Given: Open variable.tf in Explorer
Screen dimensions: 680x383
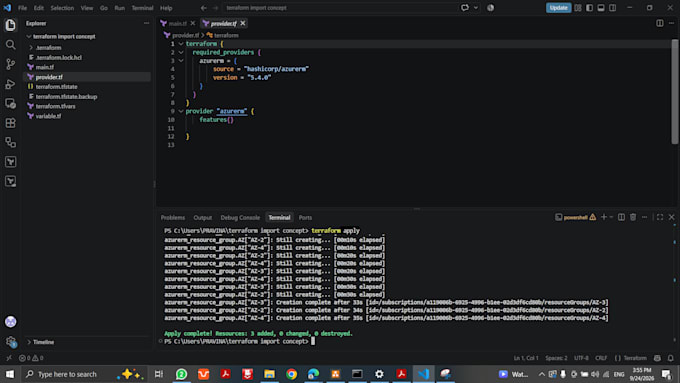Looking at the screenshot, I should [48, 116].
